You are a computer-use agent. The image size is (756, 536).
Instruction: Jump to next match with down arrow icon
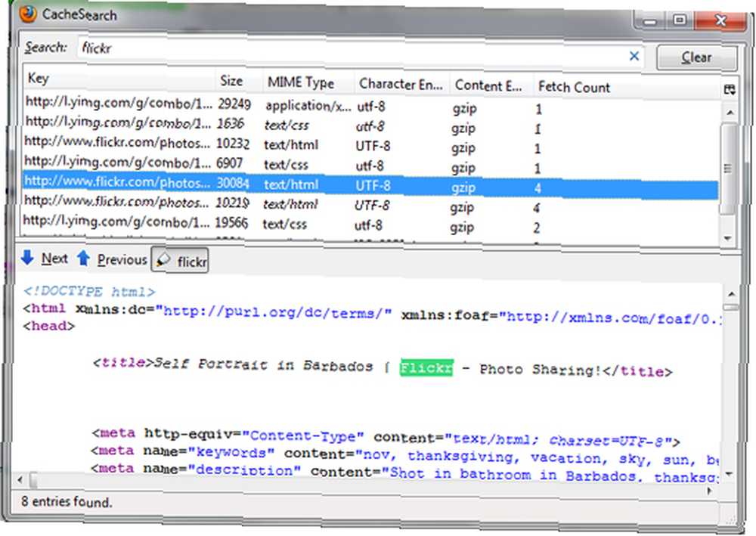[x=27, y=258]
